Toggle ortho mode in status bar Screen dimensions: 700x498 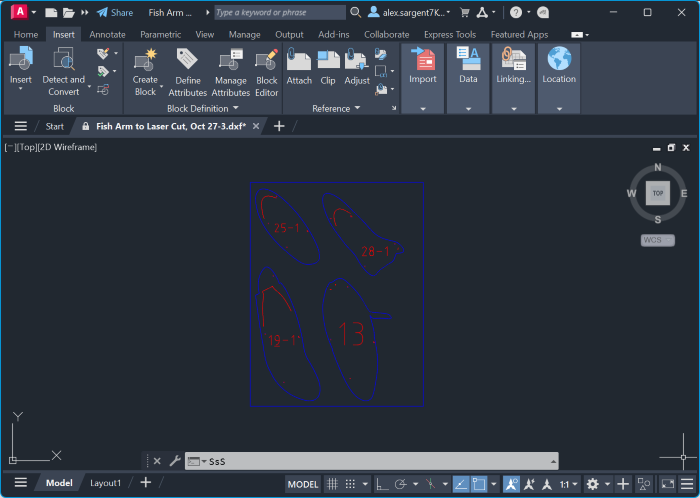point(383,484)
